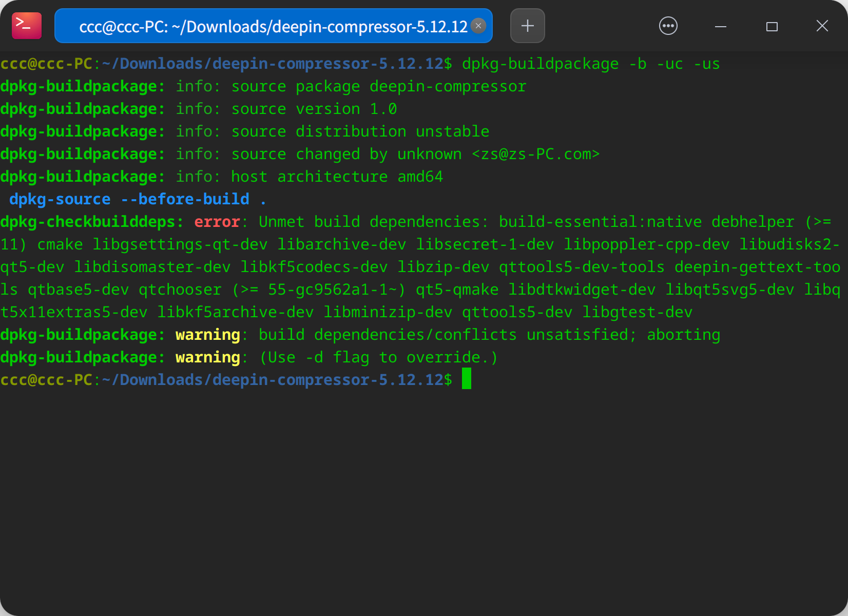Click the terminal app icon in titlebar
848x616 pixels.
pyautogui.click(x=27, y=26)
